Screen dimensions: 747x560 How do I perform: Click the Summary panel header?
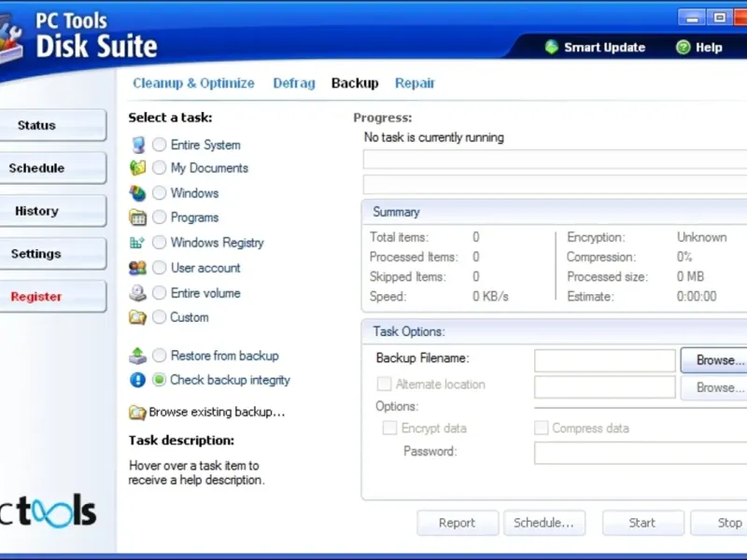(x=555, y=212)
